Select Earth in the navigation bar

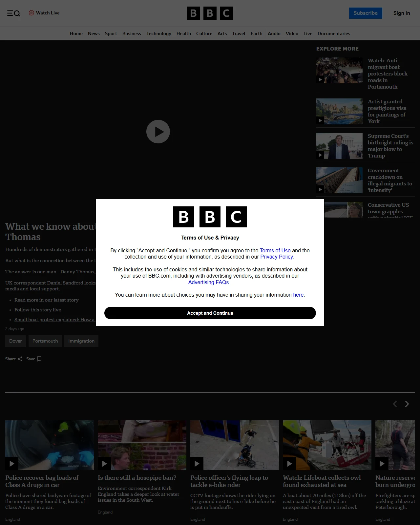256,33
